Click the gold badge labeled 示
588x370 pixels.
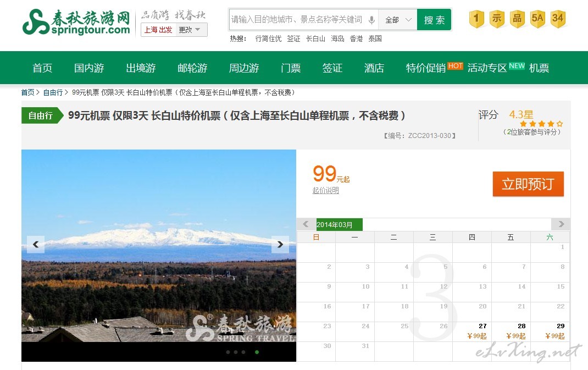coord(497,18)
